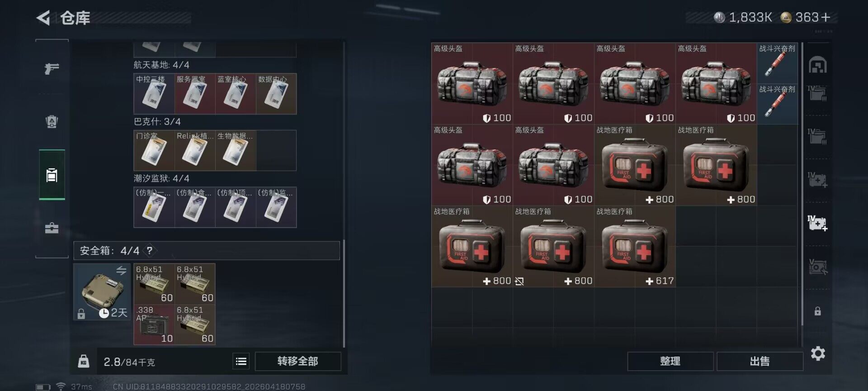
Task: Select the backpack category sidebar icon
Action: [x=52, y=122]
